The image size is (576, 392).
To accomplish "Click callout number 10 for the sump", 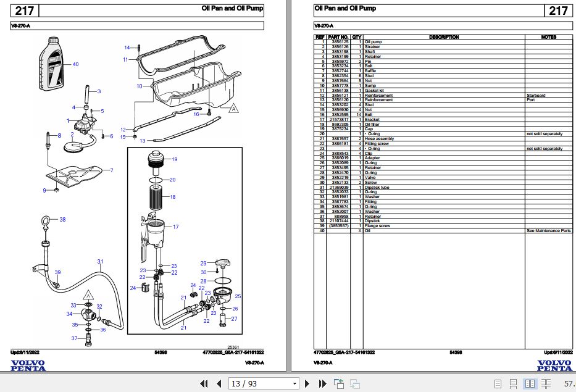I will click(140, 86).
